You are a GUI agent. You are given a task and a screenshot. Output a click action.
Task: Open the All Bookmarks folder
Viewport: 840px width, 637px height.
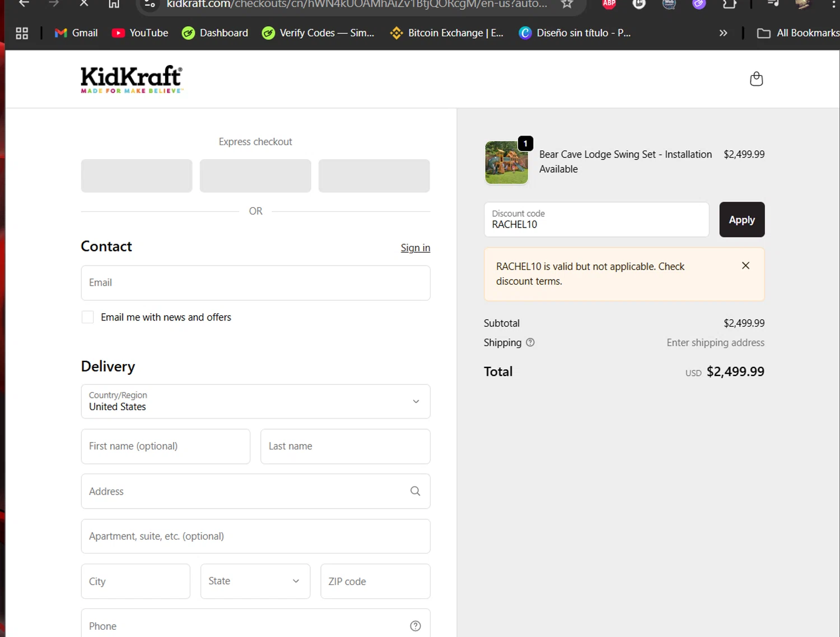[798, 33]
